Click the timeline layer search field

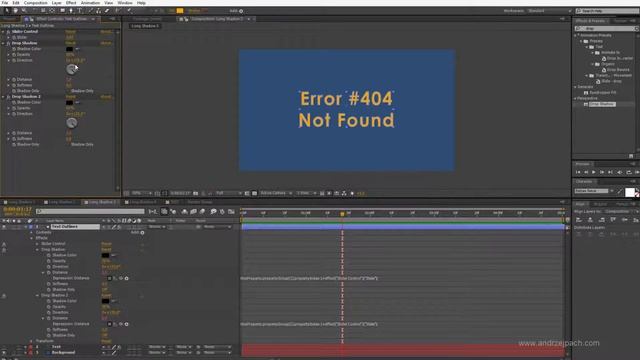(90, 211)
